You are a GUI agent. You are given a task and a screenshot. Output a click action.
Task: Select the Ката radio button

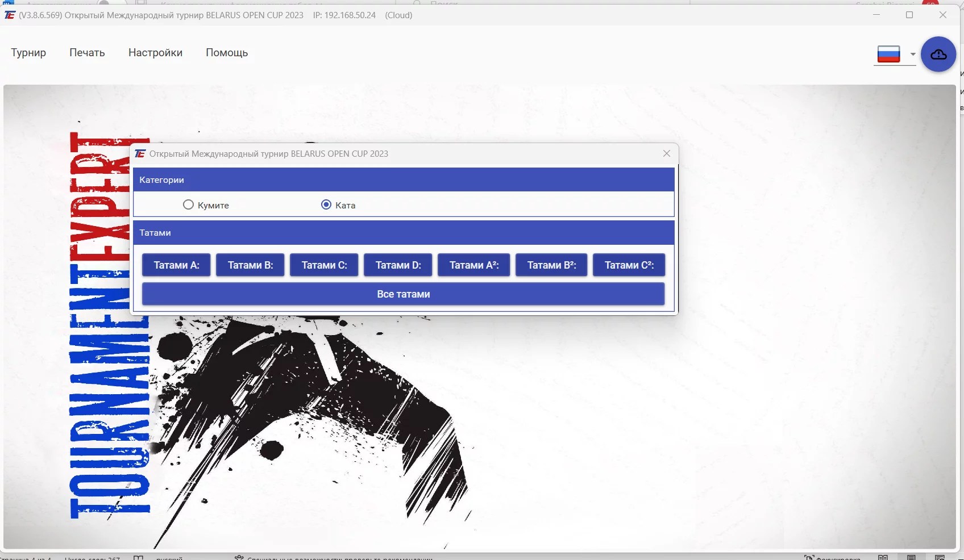coord(326,204)
